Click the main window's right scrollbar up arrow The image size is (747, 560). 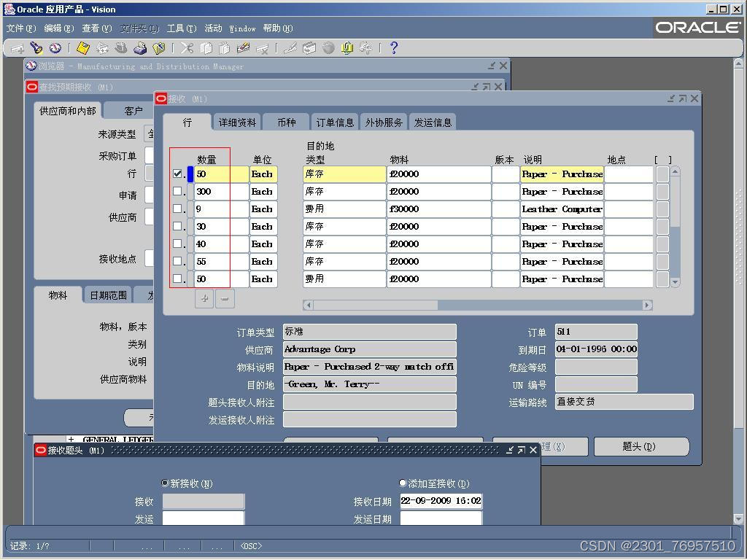coord(738,63)
